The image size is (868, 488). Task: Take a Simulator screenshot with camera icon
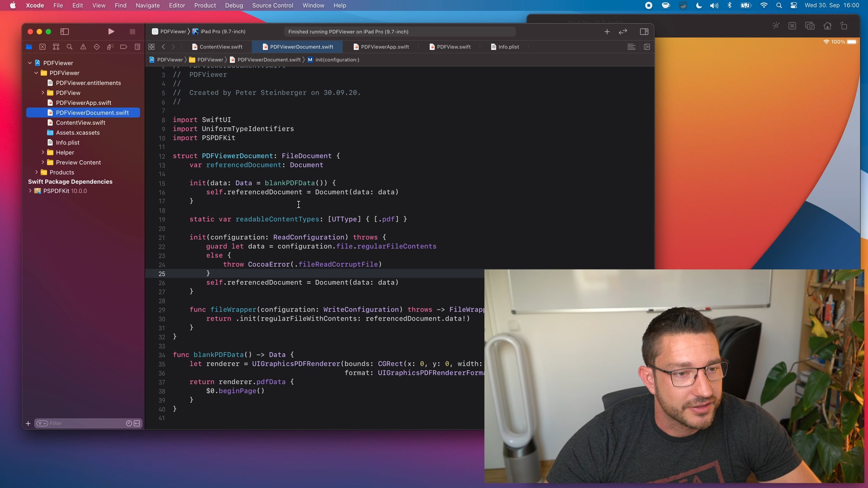pos(810,26)
